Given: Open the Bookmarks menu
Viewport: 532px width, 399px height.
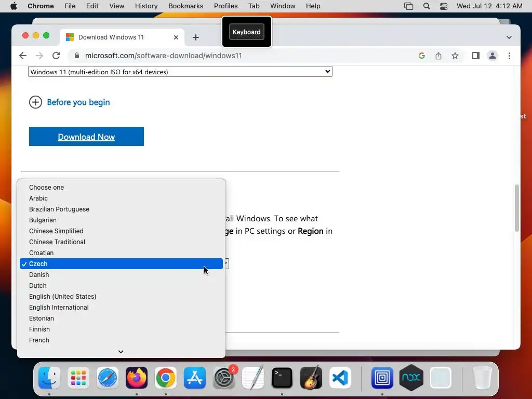Looking at the screenshot, I should pos(185,6).
